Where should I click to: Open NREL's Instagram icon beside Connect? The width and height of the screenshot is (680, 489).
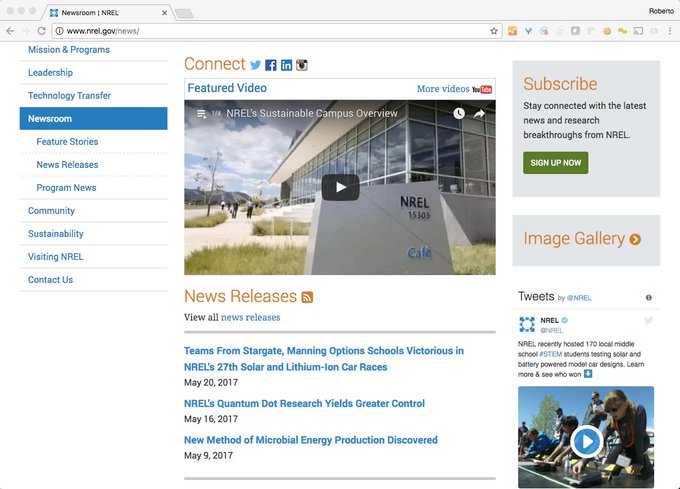(x=302, y=65)
